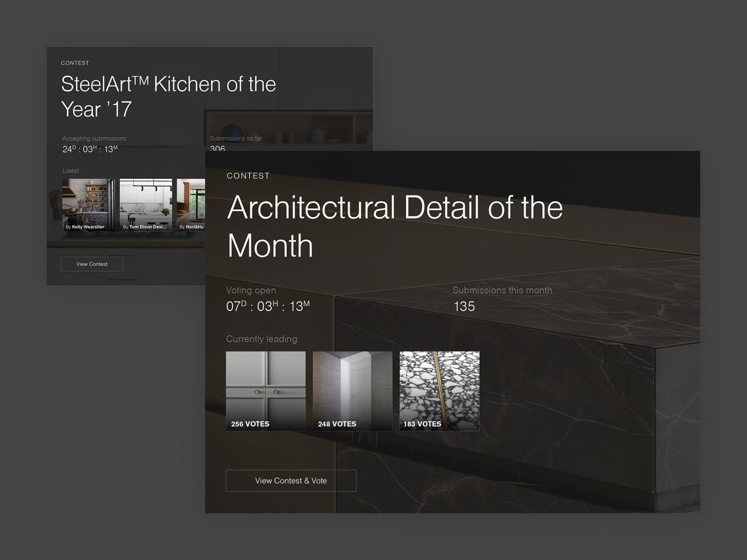The height and width of the screenshot is (560, 747).
Task: Click the 07D : 03H : 13M voting countdown
Action: [268, 306]
